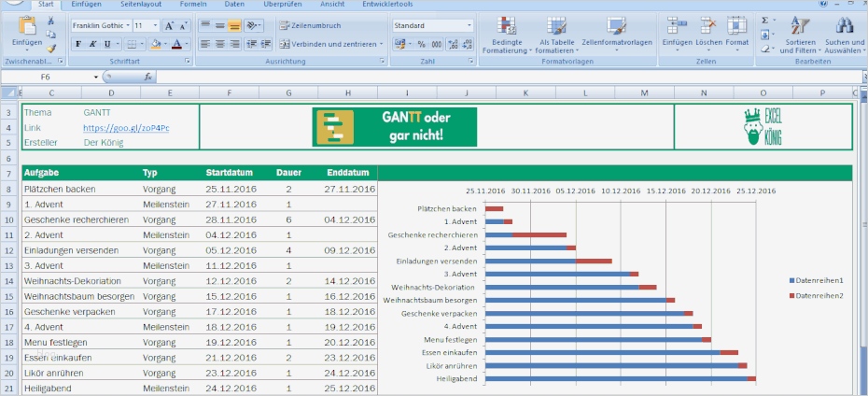868x396 pixels.
Task: Click the format painter brush icon
Action: point(50,48)
